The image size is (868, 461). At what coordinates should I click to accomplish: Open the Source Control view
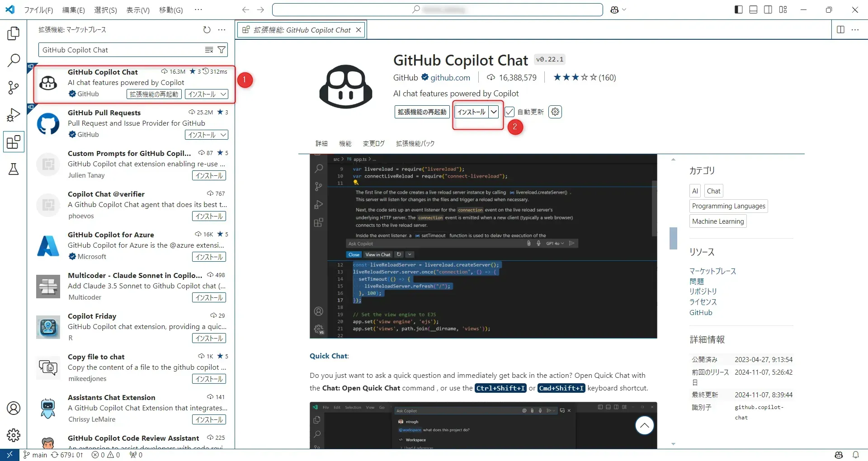pyautogui.click(x=13, y=87)
